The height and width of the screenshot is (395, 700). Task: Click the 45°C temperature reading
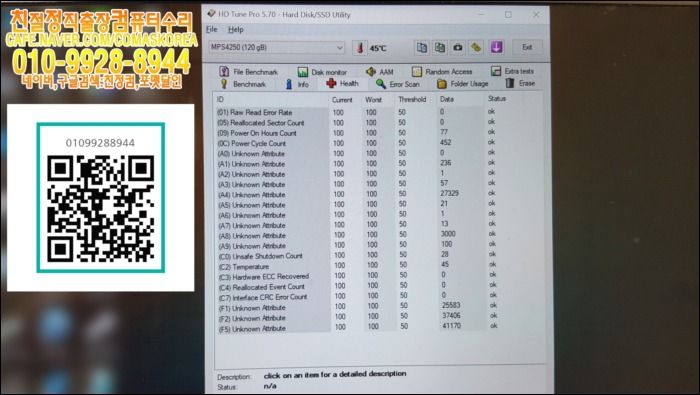click(378, 48)
